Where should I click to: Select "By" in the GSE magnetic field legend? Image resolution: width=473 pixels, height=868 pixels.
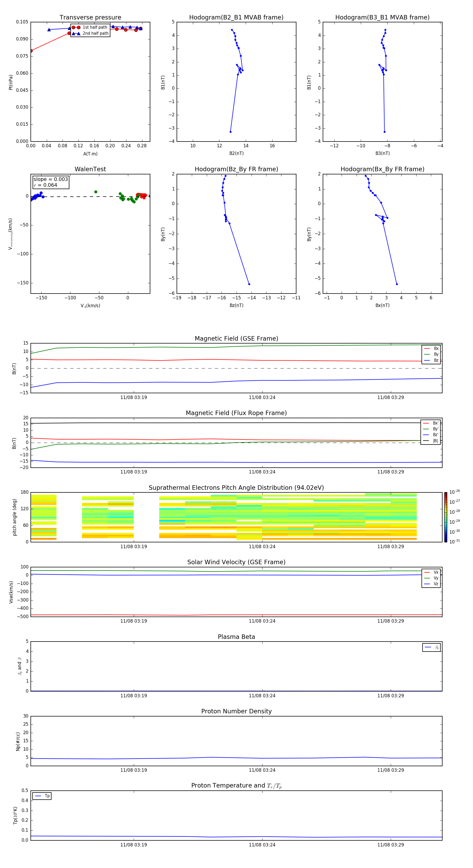431,355
